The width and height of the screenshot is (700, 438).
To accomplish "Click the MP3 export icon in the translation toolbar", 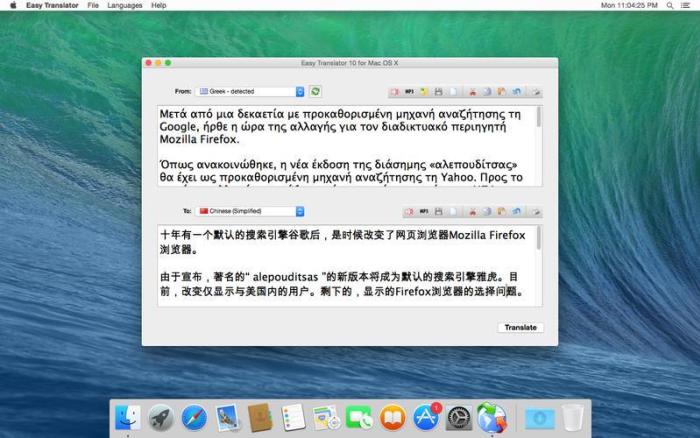I will (x=424, y=212).
